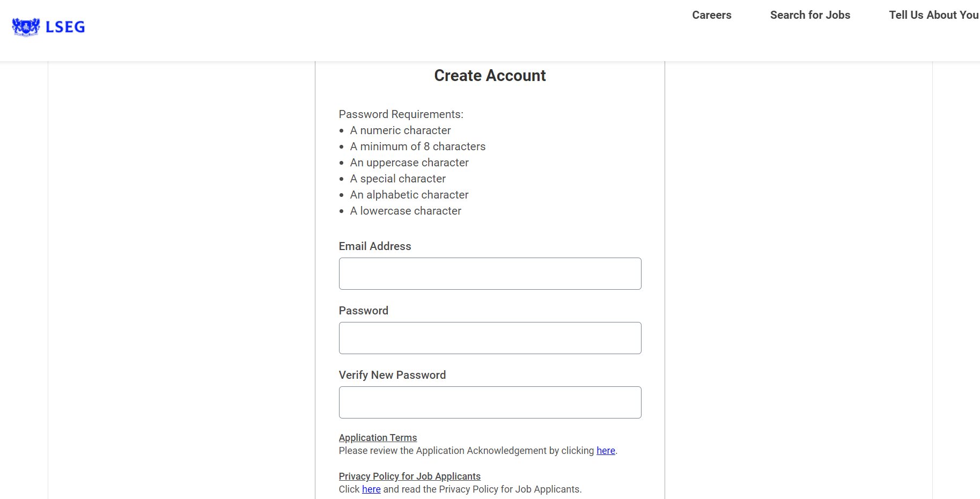
Task: Click the Password field label
Action: 364,311
